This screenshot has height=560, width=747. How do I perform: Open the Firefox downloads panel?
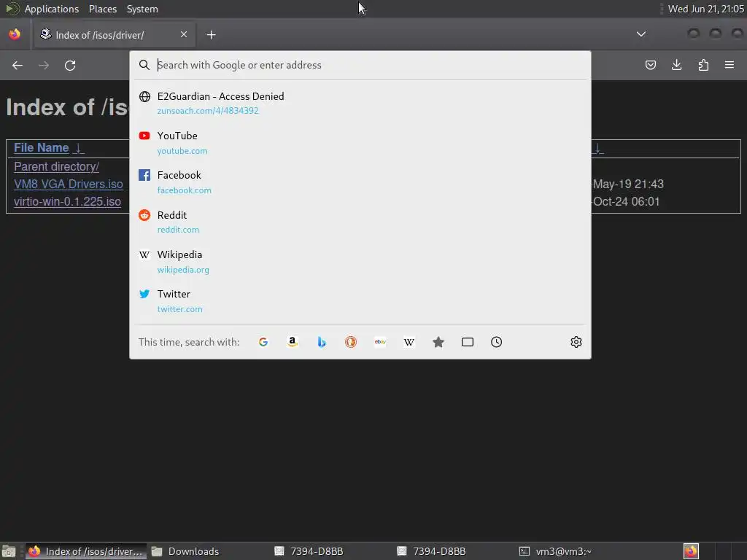click(x=676, y=65)
